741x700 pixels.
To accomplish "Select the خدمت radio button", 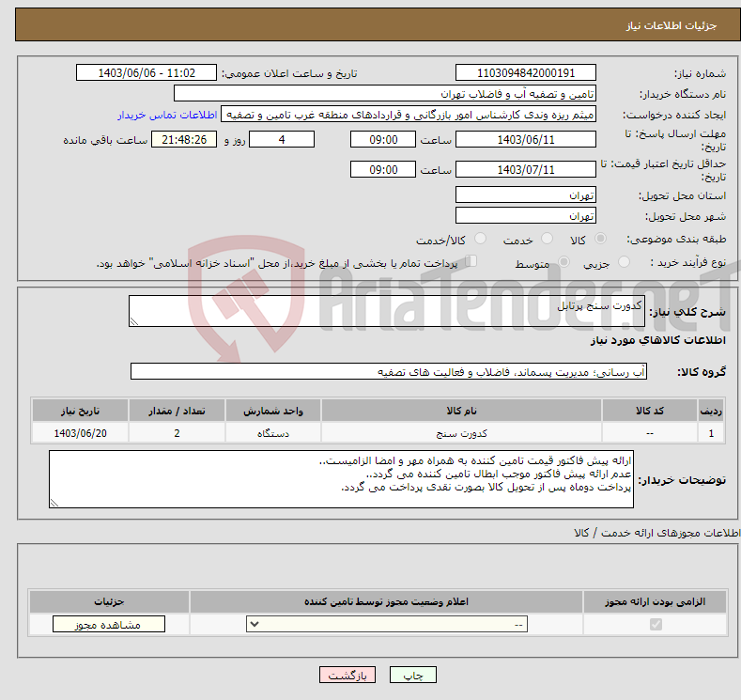I will 547,239.
